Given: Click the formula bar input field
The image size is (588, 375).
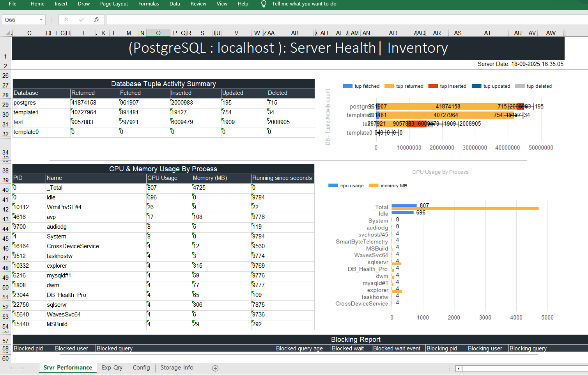Looking at the screenshot, I should [x=343, y=20].
